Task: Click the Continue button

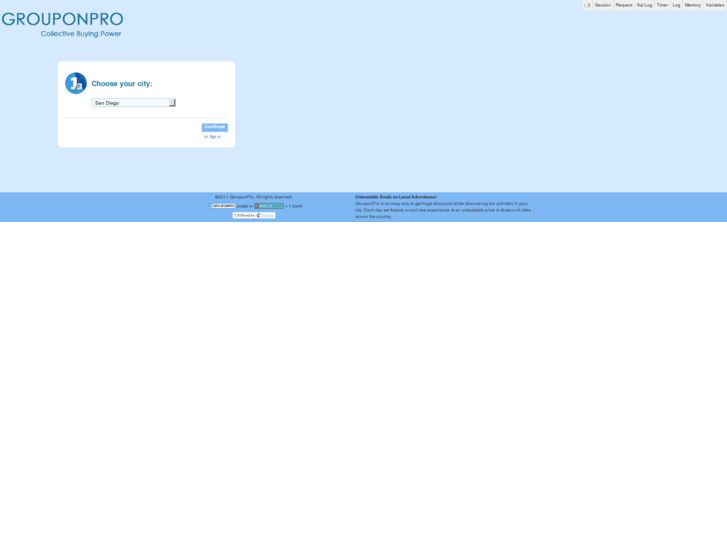Action: pos(215,127)
